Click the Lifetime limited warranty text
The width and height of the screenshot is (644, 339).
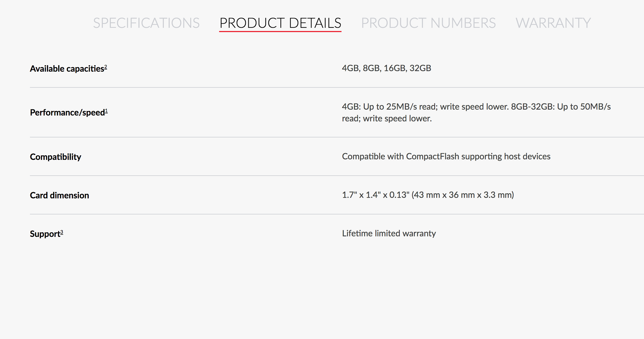[x=389, y=233]
